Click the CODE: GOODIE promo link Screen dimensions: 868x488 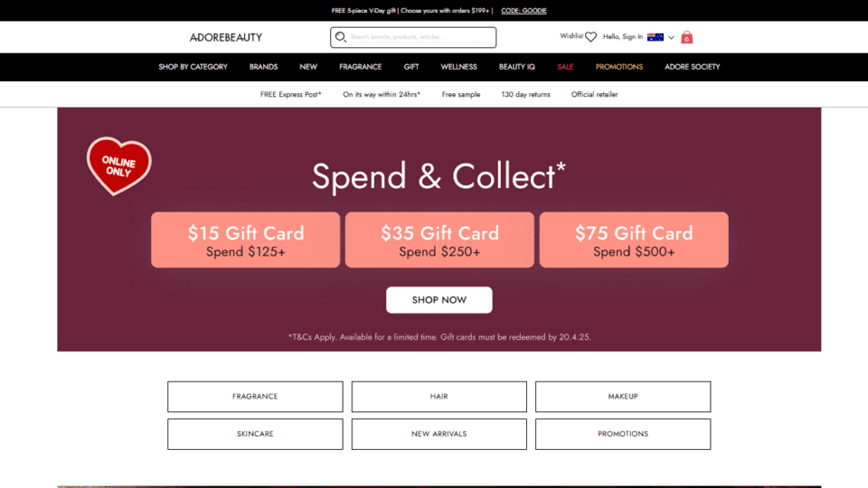(524, 11)
